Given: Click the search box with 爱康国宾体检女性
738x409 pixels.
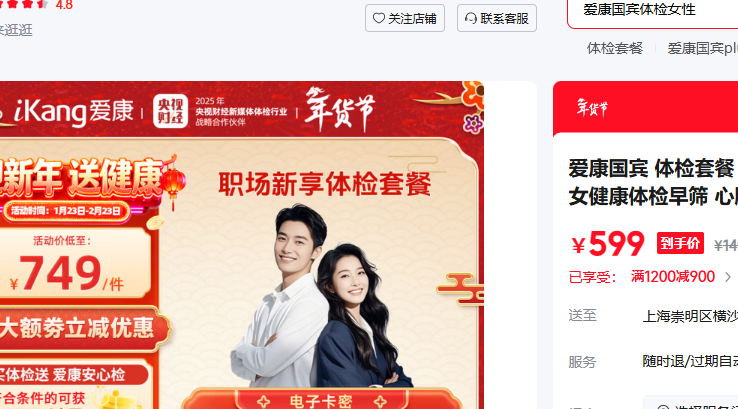Looking at the screenshot, I should 653,12.
